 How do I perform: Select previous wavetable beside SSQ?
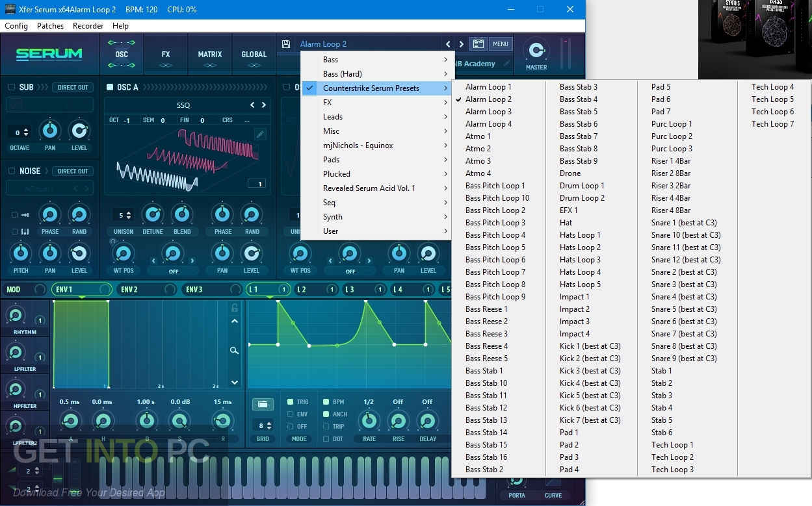click(253, 105)
